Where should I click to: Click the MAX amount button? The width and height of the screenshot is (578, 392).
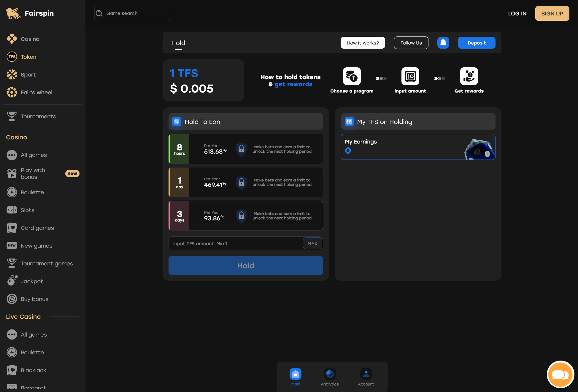312,243
